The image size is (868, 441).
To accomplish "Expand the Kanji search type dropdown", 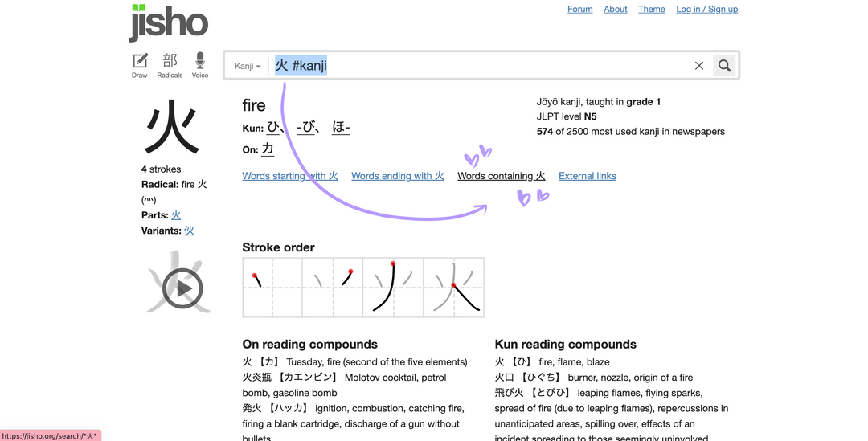I will 248,66.
